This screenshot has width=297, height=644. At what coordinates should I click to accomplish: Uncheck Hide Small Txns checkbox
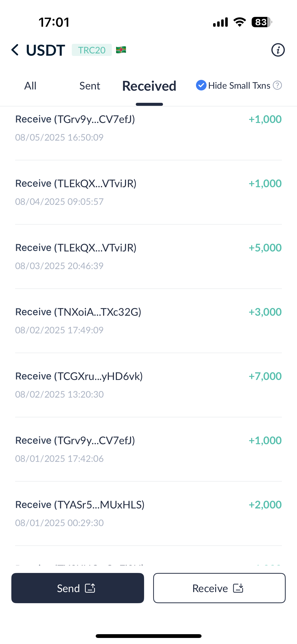tap(201, 85)
